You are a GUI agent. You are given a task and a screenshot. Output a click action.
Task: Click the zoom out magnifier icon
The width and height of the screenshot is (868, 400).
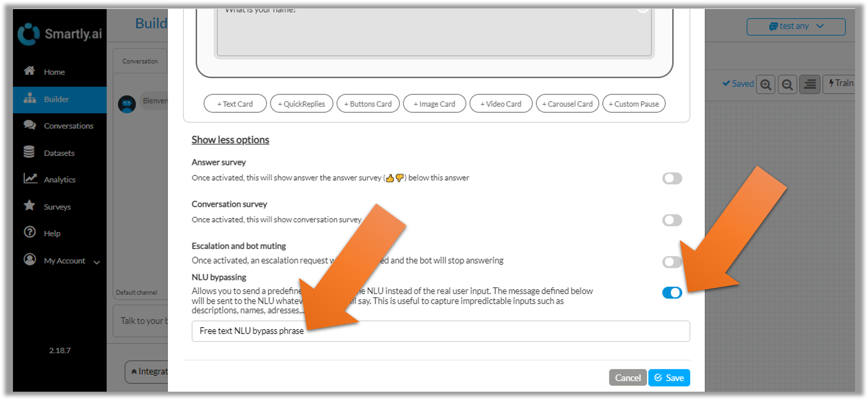click(x=787, y=84)
